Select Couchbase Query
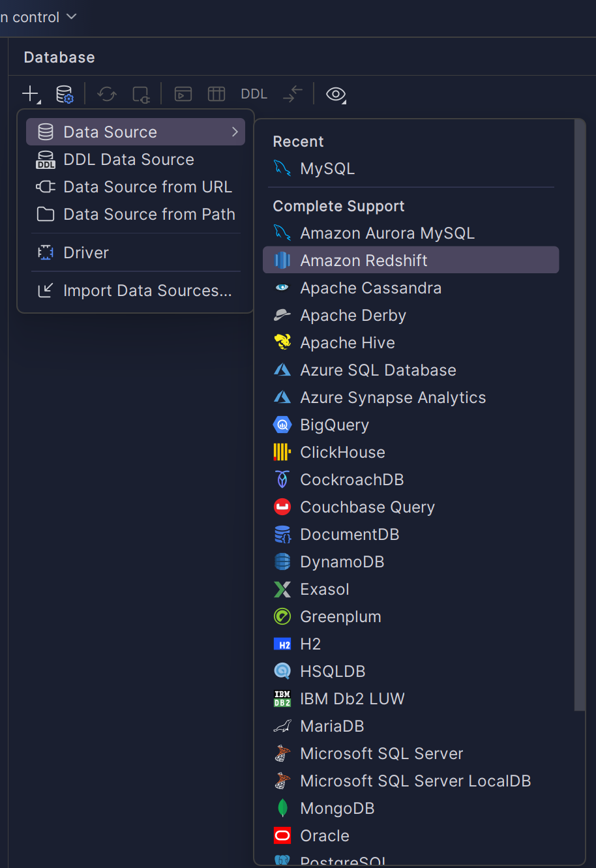Image resolution: width=596 pixels, height=868 pixels. pyautogui.click(x=411, y=507)
